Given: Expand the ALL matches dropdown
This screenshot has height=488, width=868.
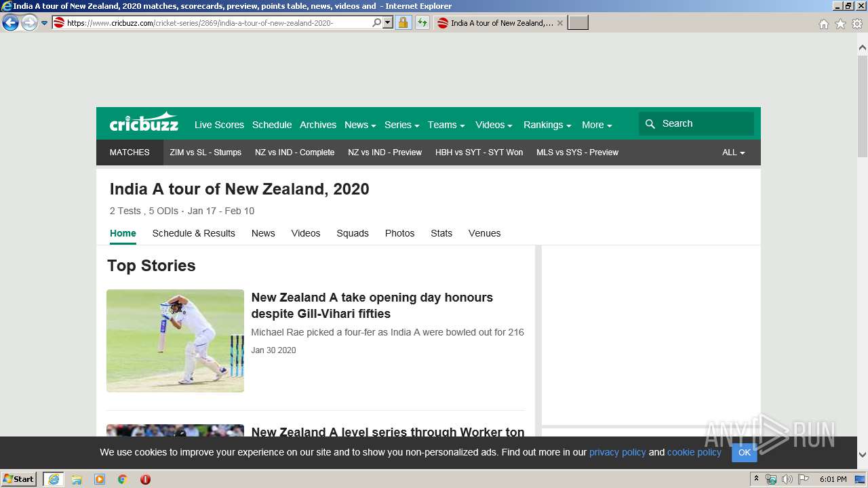Looking at the screenshot, I should (733, 152).
